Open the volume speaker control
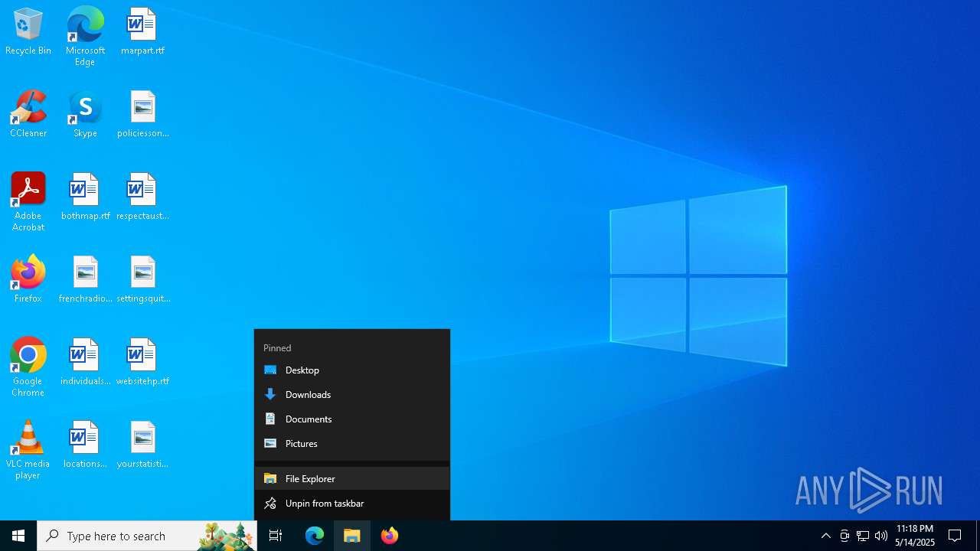Image resolution: width=980 pixels, height=551 pixels. (881, 536)
